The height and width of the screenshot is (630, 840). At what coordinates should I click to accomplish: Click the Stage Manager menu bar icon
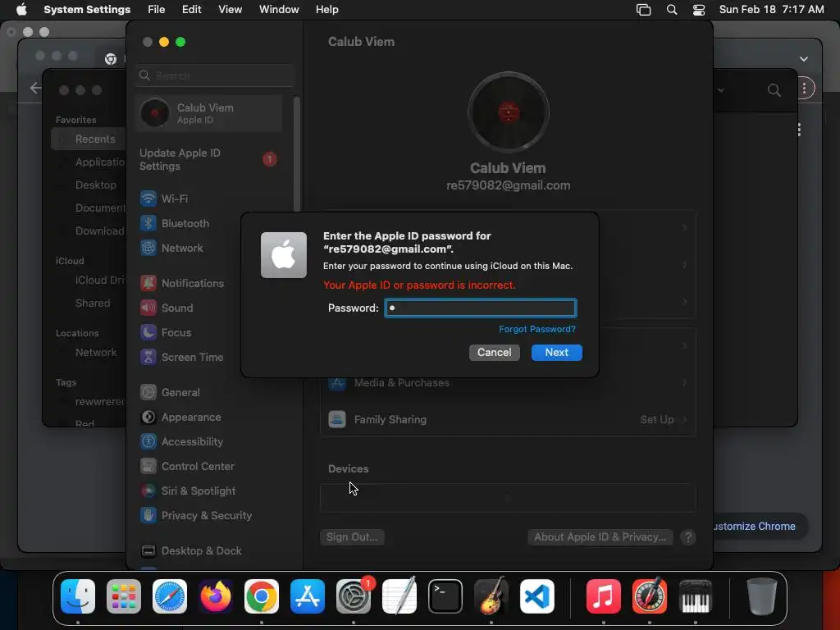click(643, 10)
